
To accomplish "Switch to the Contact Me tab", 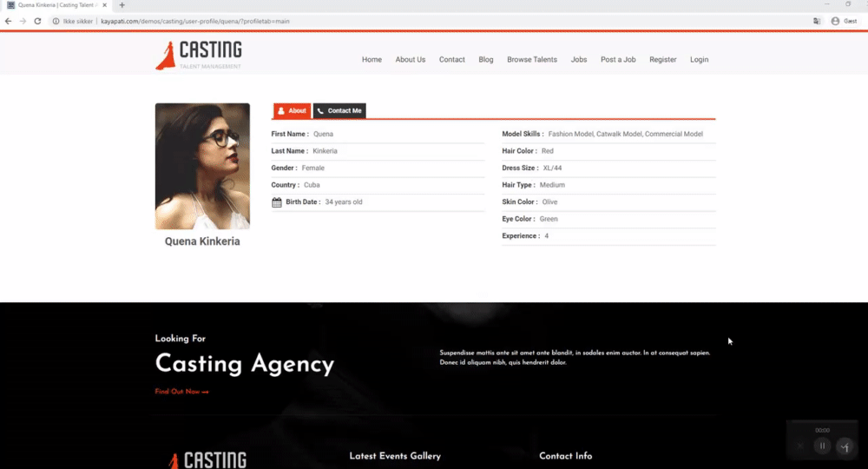I will pyautogui.click(x=339, y=111).
